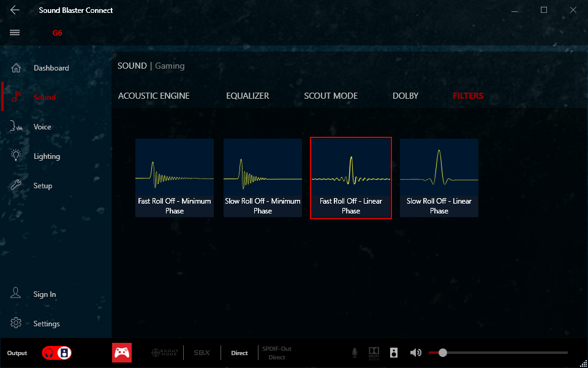Select Fast Roll Off - Linear Phase filter
This screenshot has height=368, width=588.
[x=351, y=178]
